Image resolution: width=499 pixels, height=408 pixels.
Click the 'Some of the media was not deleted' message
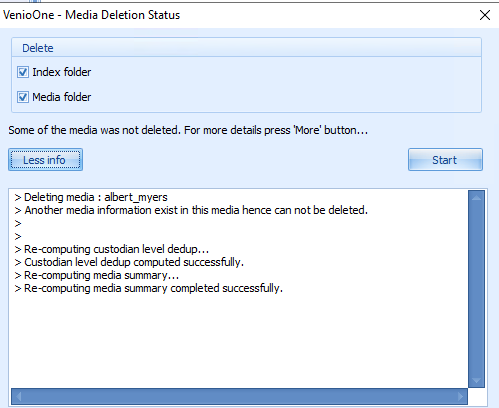[188, 130]
